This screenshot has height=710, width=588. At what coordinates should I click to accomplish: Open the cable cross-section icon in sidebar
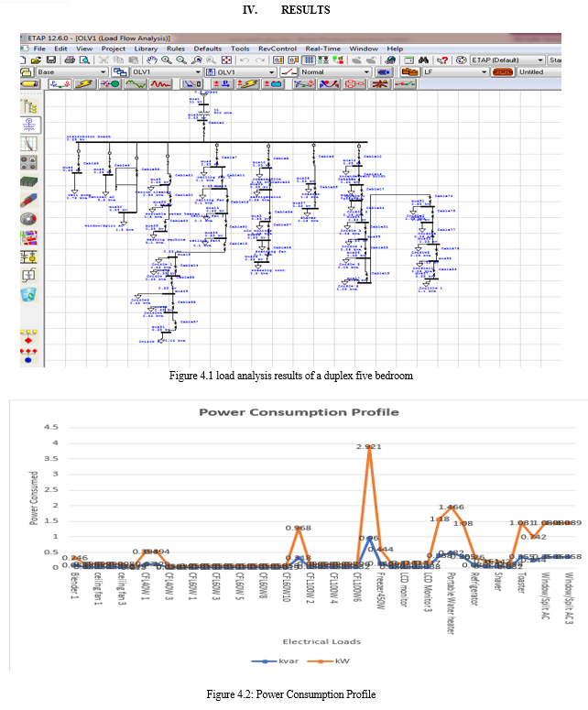[29, 200]
